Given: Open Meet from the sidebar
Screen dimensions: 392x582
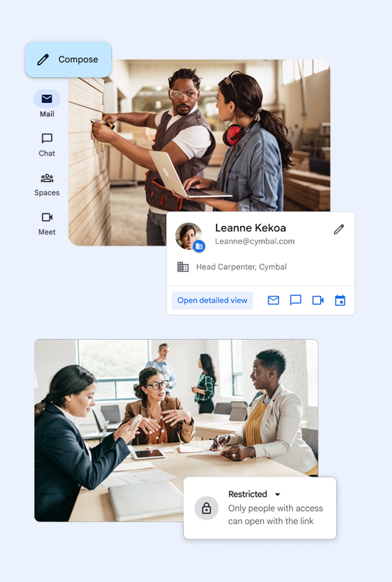Looking at the screenshot, I should coord(47,223).
